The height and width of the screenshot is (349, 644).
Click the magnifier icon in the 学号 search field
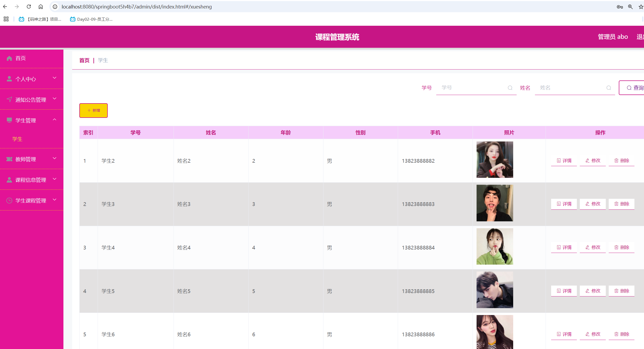coord(510,88)
